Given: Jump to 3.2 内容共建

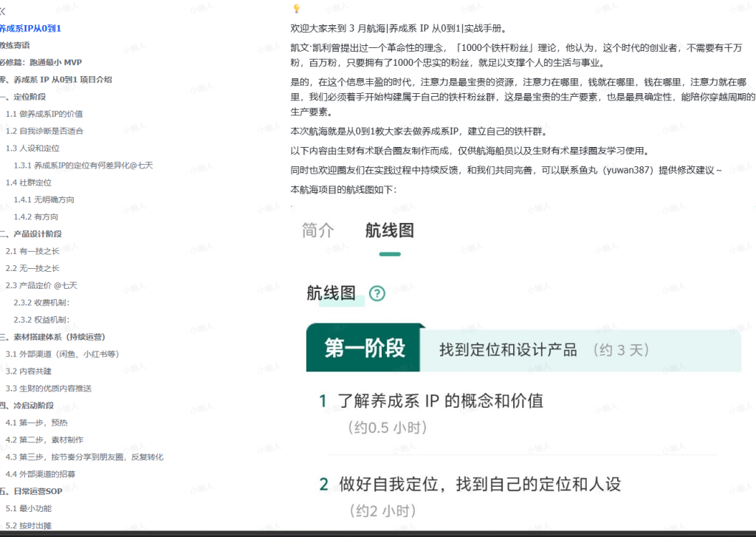Looking at the screenshot, I should (x=29, y=372).
